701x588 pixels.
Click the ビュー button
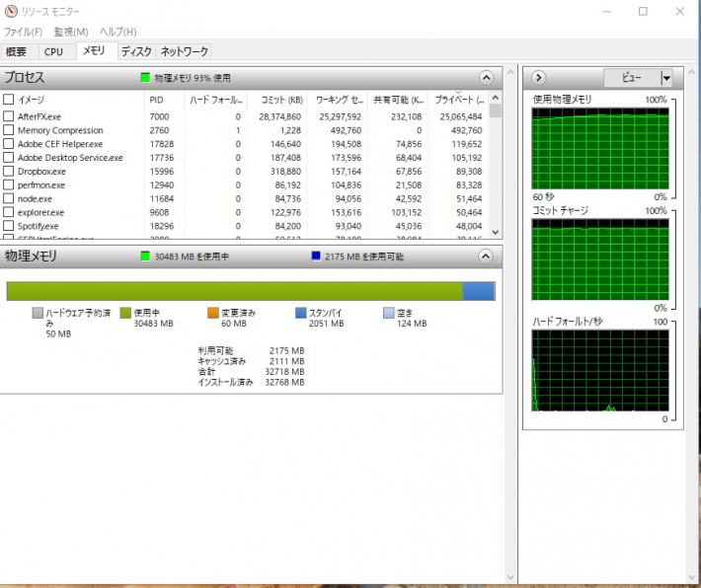tap(631, 78)
